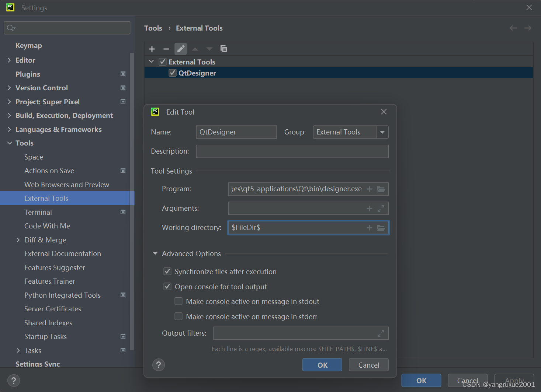The height and width of the screenshot is (392, 541).
Task: Uncheck the QtDesigner tool checkbox
Action: pos(173,73)
